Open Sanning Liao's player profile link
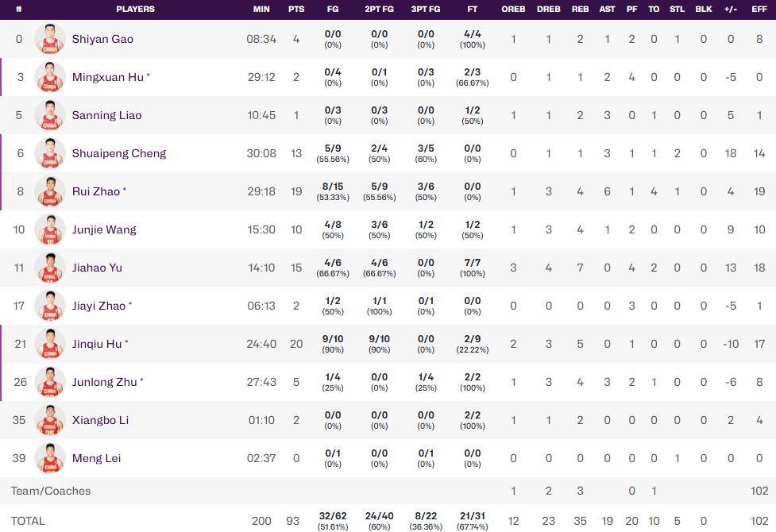This screenshot has height=532, width=776. 106,115
